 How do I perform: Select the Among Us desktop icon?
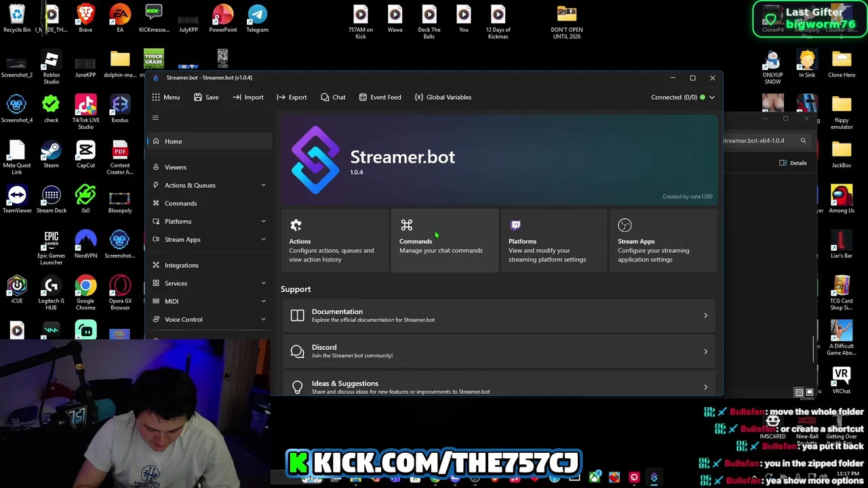coord(842,199)
